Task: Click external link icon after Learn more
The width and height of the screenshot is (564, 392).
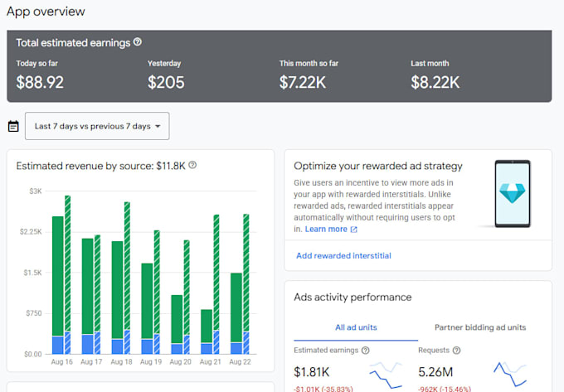Action: pos(354,230)
